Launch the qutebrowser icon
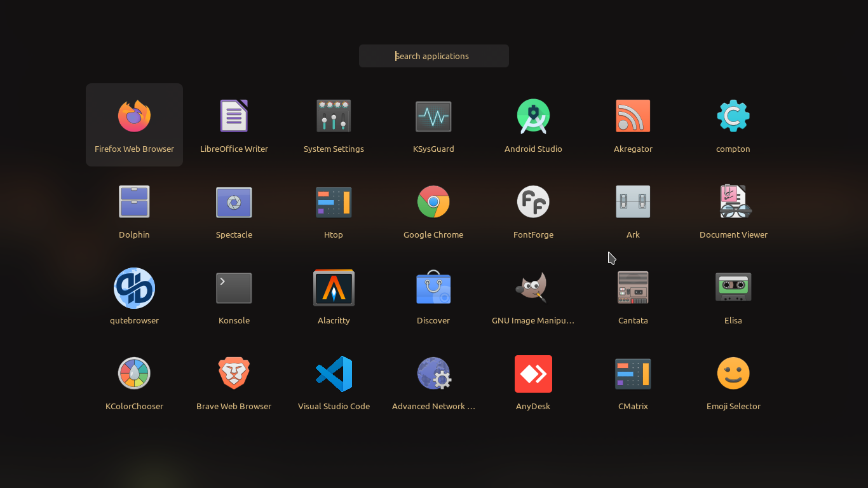 point(134,288)
